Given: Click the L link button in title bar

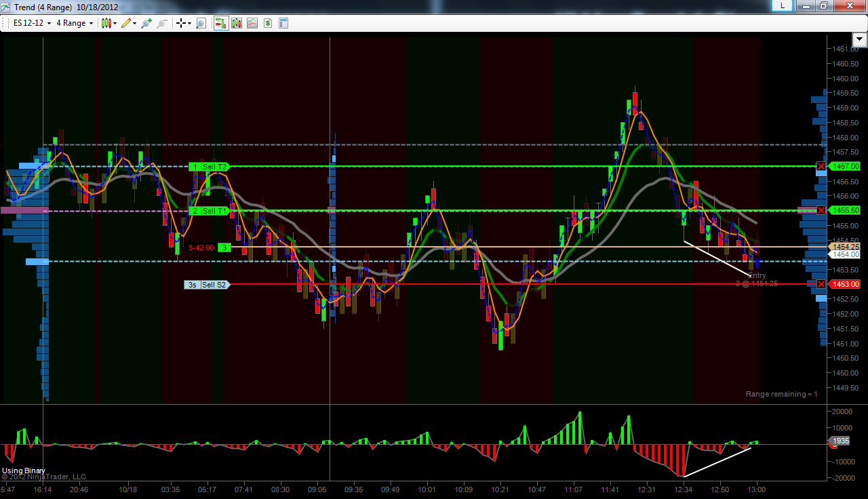Looking at the screenshot, I should [783, 5].
